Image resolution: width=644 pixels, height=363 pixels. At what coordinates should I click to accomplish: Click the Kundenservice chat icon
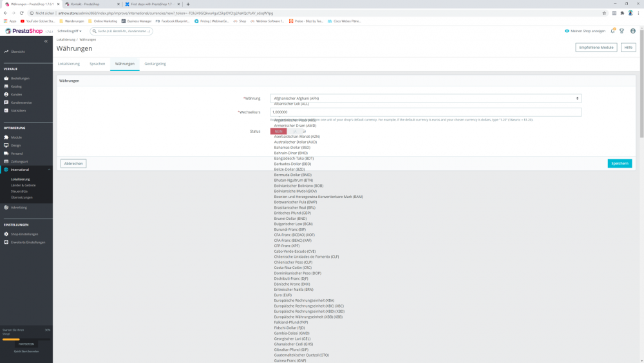pos(6,103)
